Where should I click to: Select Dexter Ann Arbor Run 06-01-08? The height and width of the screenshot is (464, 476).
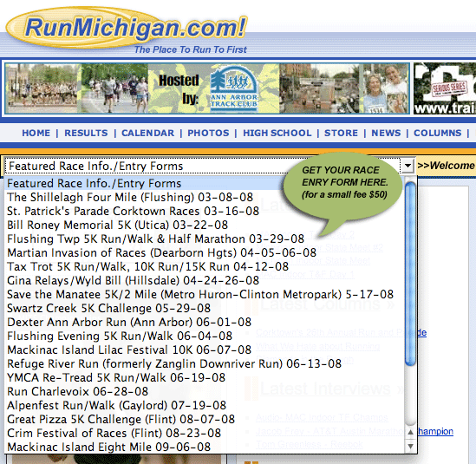204,322
